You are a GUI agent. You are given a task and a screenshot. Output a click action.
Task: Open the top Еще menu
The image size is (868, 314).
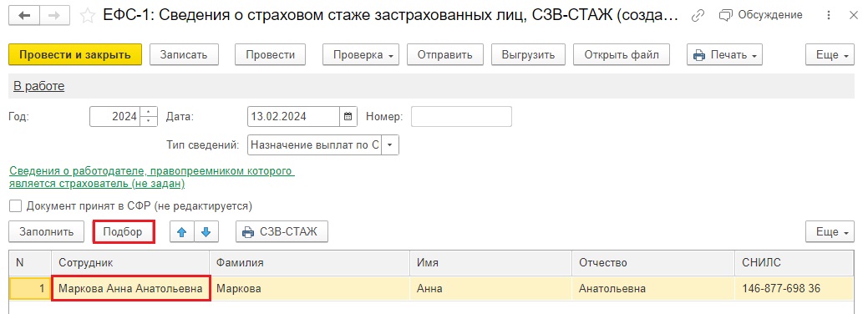tap(832, 55)
